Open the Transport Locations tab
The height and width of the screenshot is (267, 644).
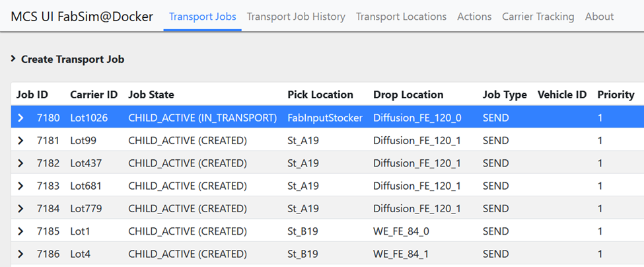[x=401, y=17]
